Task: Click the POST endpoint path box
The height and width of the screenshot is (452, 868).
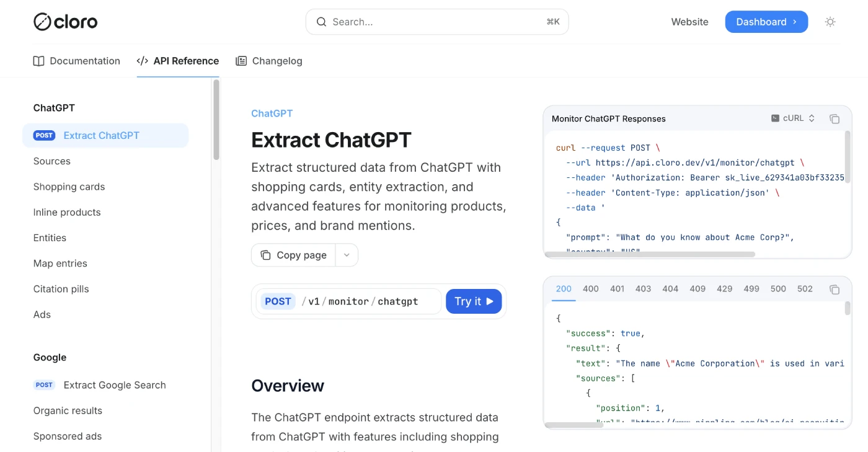Action: pos(348,301)
